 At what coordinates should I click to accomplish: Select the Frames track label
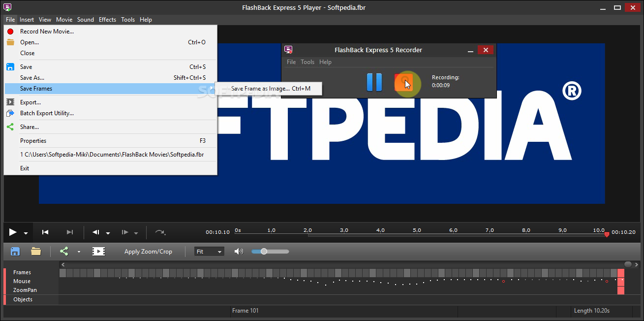[22, 272]
